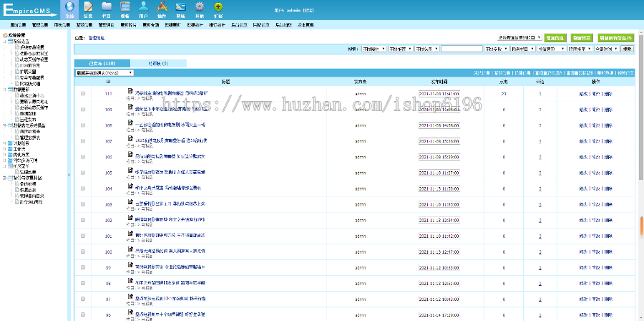The height and width of the screenshot is (321, 644).
Task: Click the edit icon beside article ID 99
Action: (130, 265)
